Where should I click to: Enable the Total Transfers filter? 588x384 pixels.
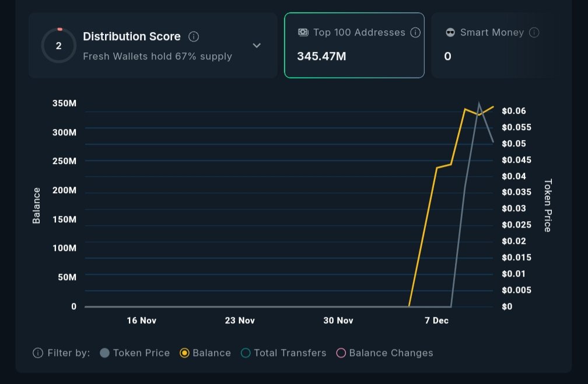pos(246,353)
